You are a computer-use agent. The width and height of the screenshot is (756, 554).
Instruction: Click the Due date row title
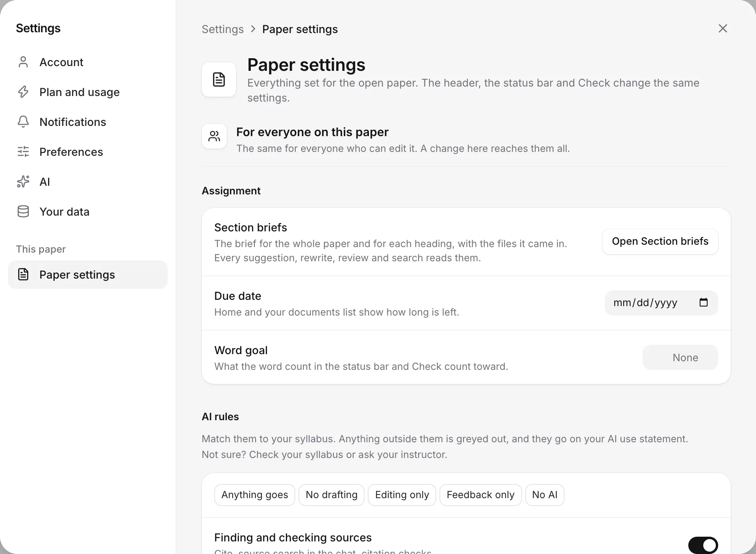[x=238, y=296]
